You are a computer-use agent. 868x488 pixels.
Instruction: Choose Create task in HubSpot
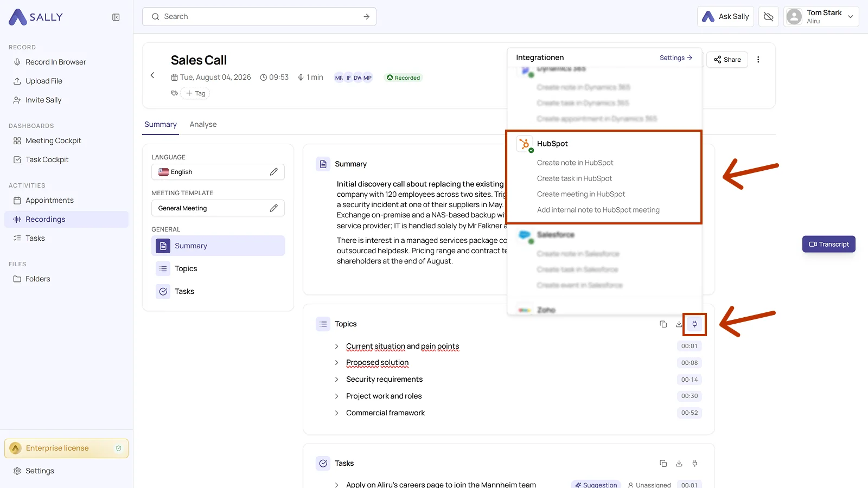[x=575, y=178]
